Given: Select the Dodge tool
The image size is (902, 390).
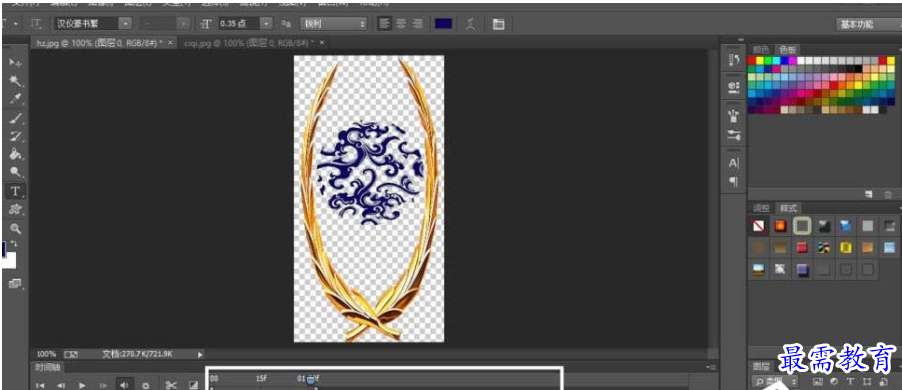Looking at the screenshot, I should click(16, 172).
